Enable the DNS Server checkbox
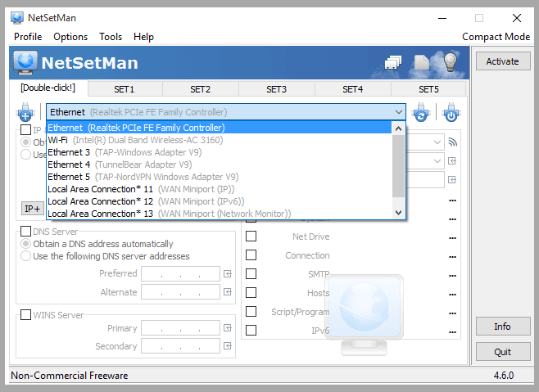Screen dimensions: 539x392 coord(25,232)
